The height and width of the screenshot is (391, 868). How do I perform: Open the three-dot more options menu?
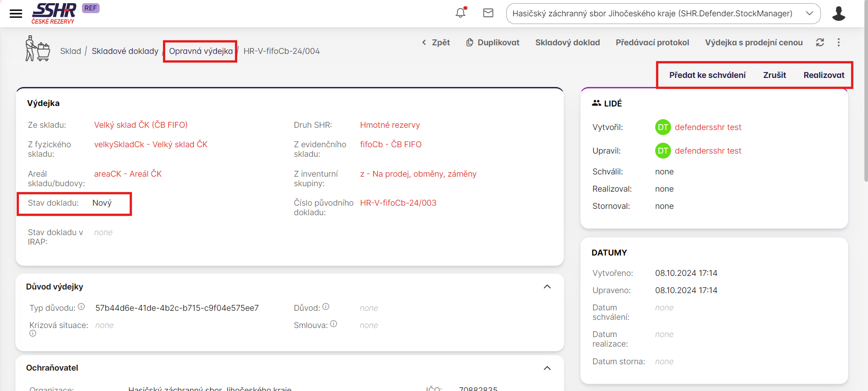pos(839,43)
